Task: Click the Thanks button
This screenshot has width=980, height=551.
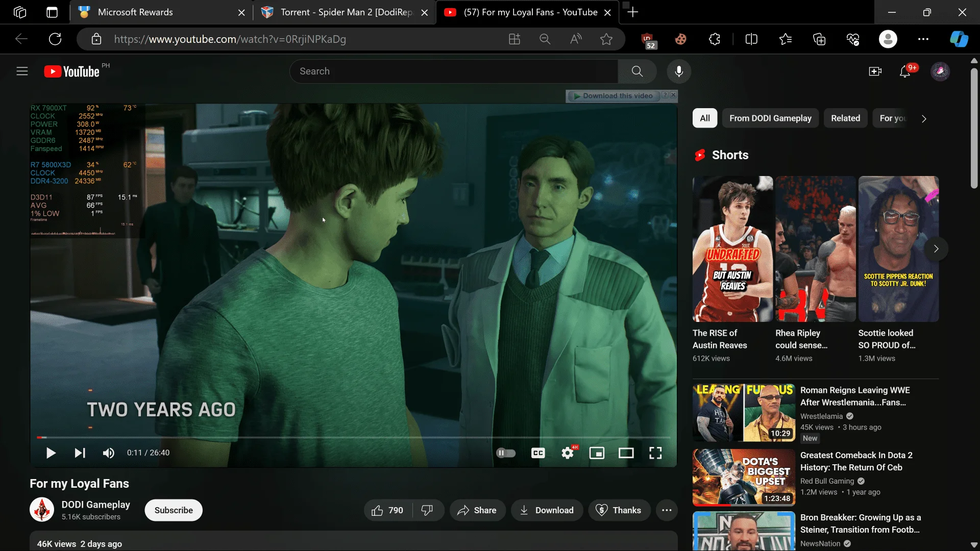Action: pyautogui.click(x=619, y=510)
